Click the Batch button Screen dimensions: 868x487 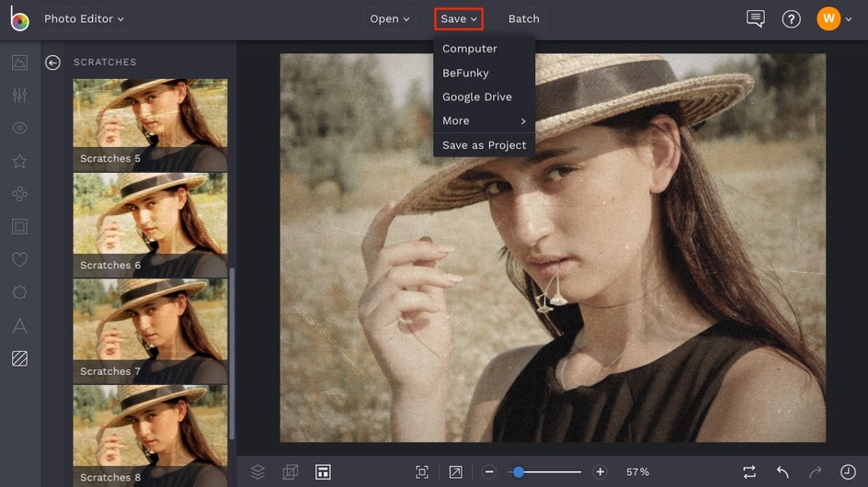coord(524,18)
